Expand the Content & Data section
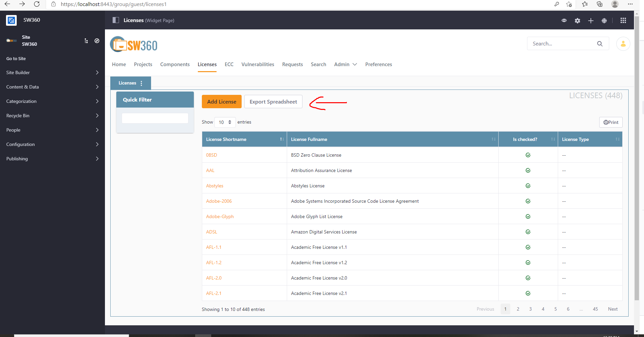The height and width of the screenshot is (337, 644). (52, 87)
